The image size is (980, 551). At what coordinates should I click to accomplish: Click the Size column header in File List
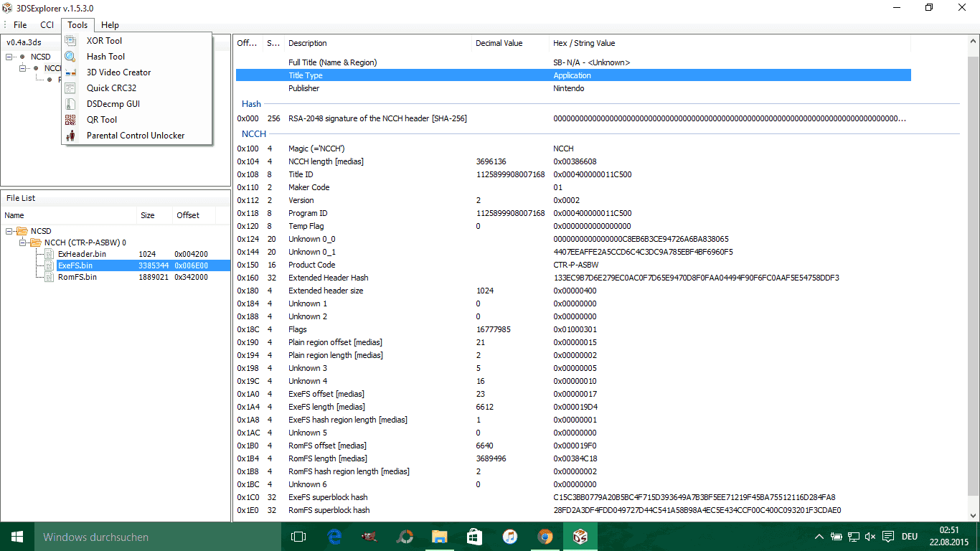pyautogui.click(x=155, y=215)
